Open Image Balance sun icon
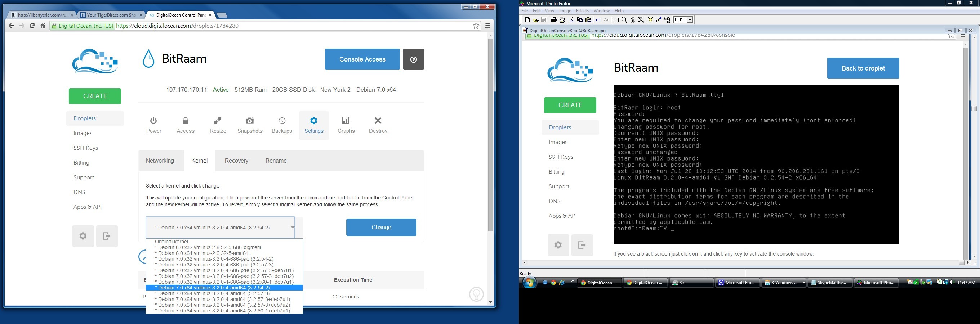The image size is (980, 324). pos(651,20)
